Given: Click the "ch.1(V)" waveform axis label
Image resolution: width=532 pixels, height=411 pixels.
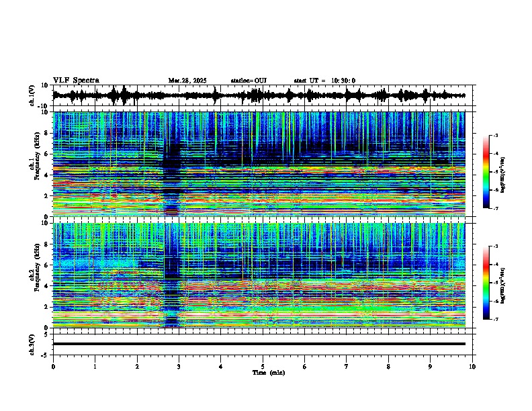Looking at the screenshot, I should pyautogui.click(x=32, y=96).
